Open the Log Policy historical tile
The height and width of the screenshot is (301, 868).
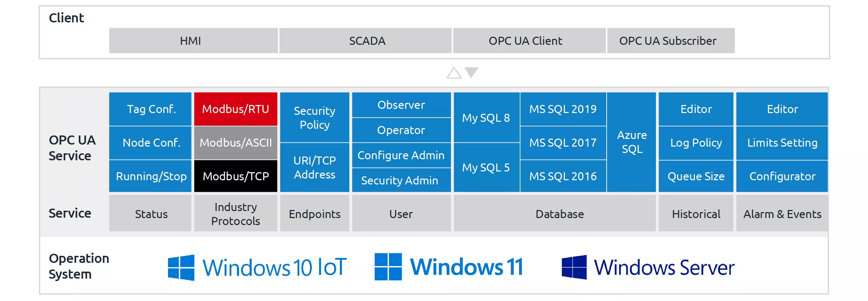696,143
